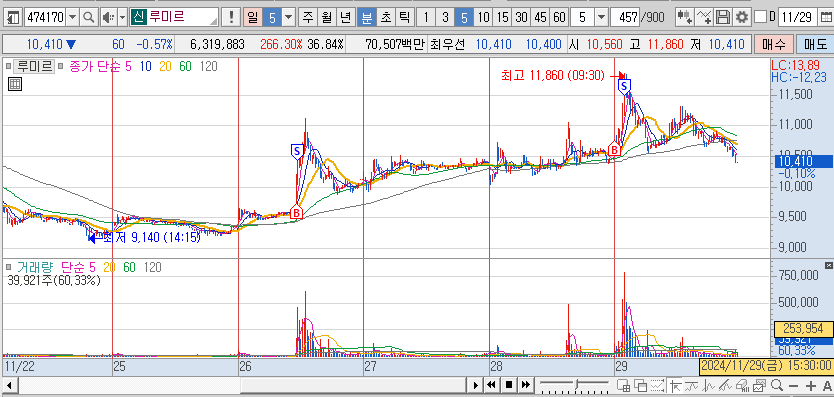Set the interval to 3 minutes
The width and height of the screenshot is (834, 397).
tap(445, 18)
